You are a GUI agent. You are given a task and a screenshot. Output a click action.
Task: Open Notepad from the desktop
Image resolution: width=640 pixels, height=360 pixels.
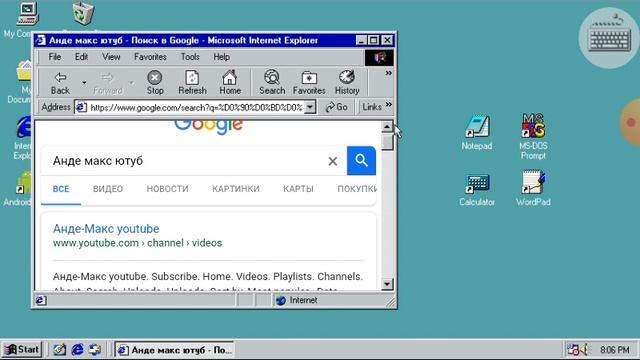pos(477,133)
